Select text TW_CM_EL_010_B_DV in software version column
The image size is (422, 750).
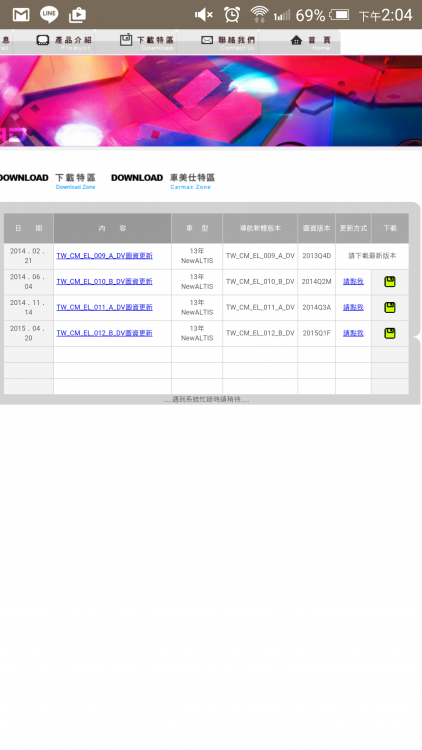pyautogui.click(x=260, y=282)
